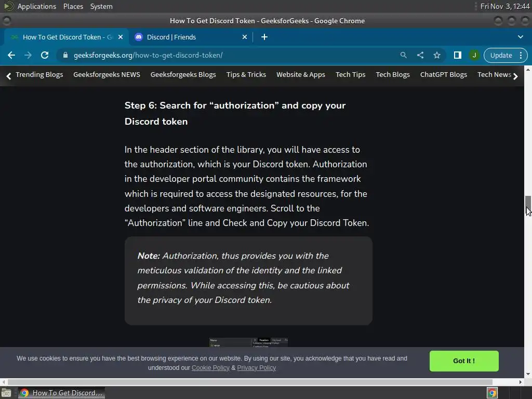Bookmark page with star icon
Screen dimensions: 532x399
pyautogui.click(x=436, y=55)
